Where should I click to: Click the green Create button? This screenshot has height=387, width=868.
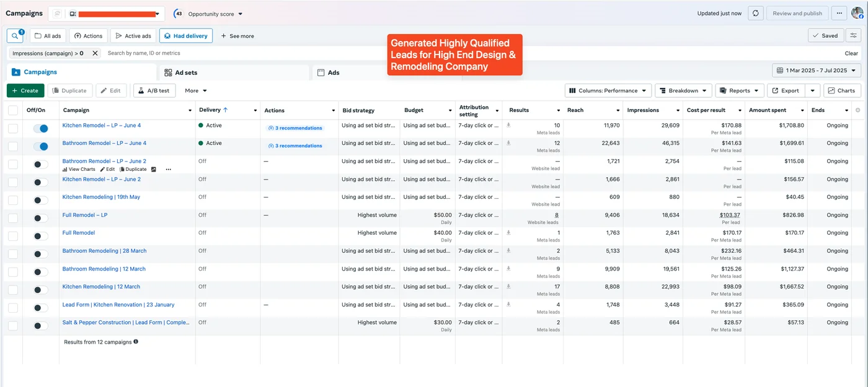pos(25,90)
